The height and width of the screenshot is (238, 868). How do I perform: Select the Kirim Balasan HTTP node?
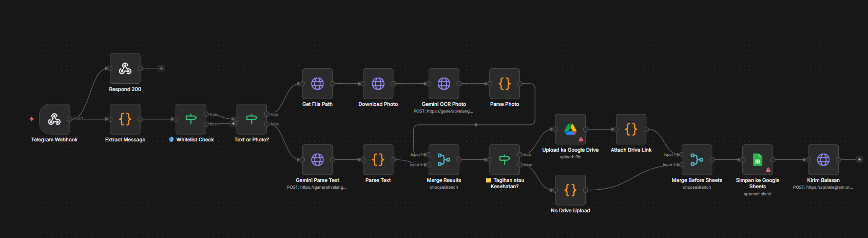823,160
